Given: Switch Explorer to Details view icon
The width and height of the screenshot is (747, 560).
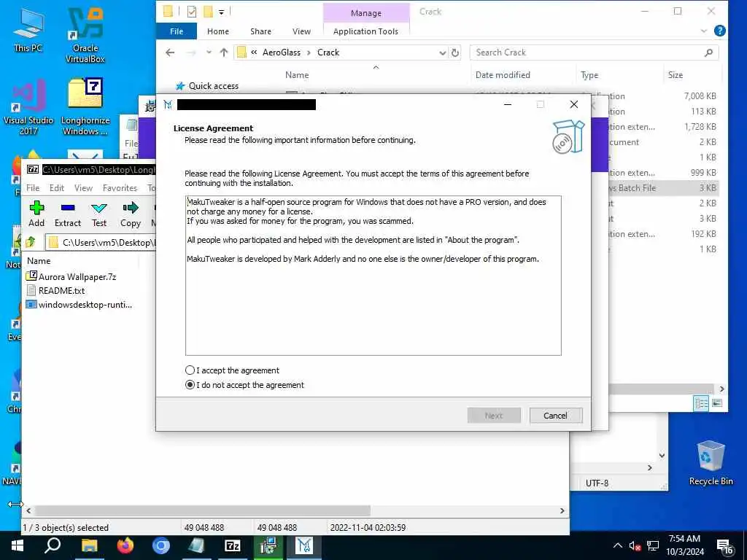Looking at the screenshot, I should (x=701, y=403).
